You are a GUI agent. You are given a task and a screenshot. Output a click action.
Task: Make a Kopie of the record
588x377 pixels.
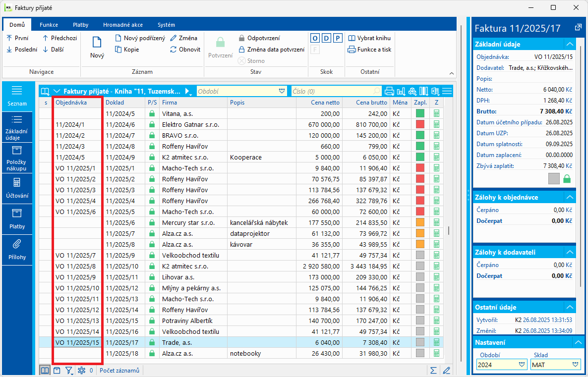127,49
